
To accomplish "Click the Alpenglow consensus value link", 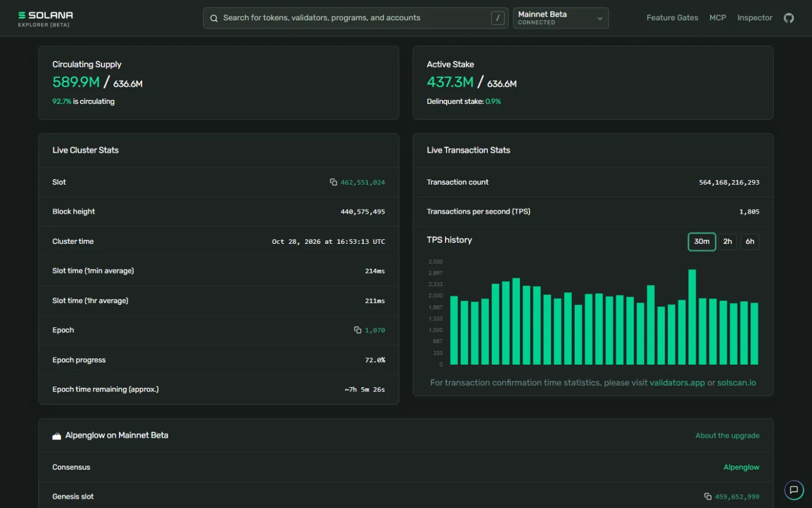I will (x=741, y=467).
